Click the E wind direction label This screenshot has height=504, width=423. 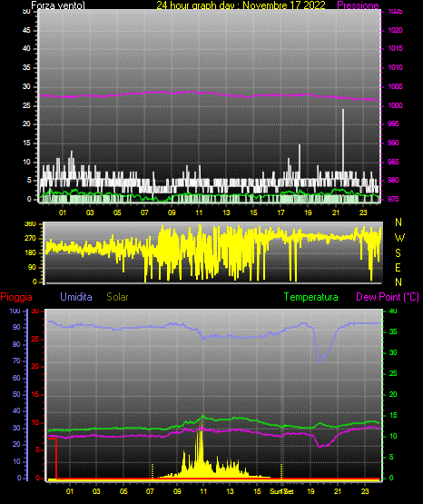(398, 267)
